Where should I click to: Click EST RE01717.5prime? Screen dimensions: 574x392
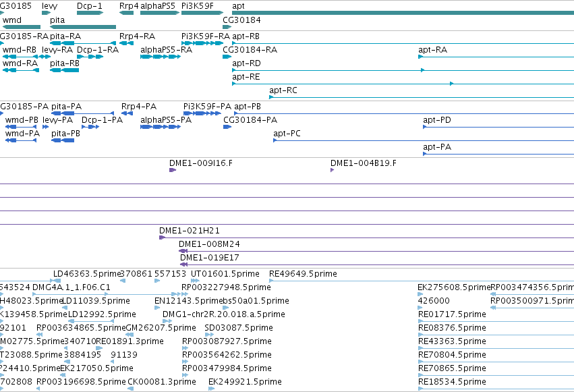(452, 314)
